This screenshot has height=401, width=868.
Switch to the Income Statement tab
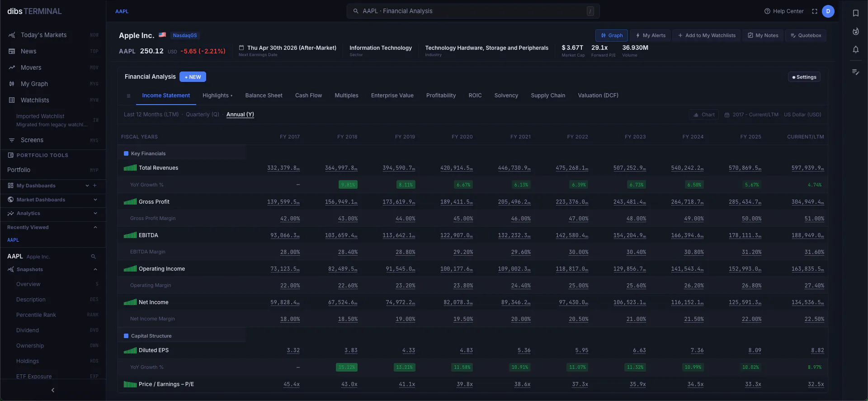[166, 95]
